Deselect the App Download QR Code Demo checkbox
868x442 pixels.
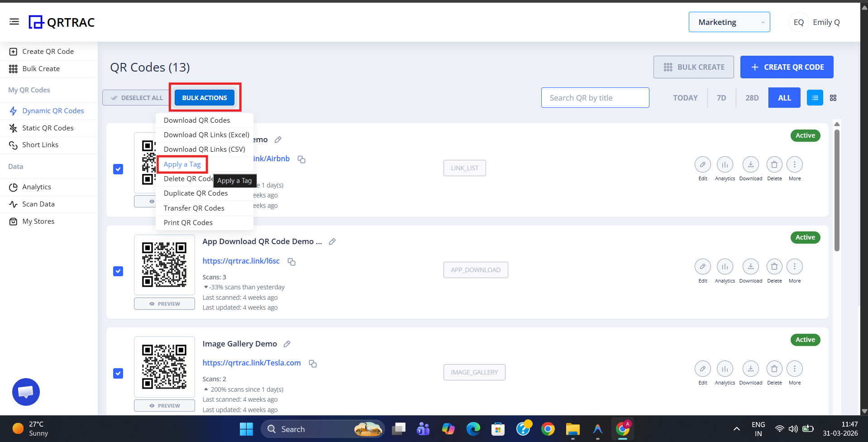[x=118, y=271]
